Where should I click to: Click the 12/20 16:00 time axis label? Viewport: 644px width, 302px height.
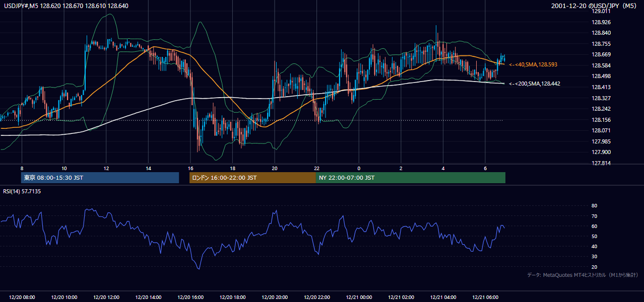190,297
